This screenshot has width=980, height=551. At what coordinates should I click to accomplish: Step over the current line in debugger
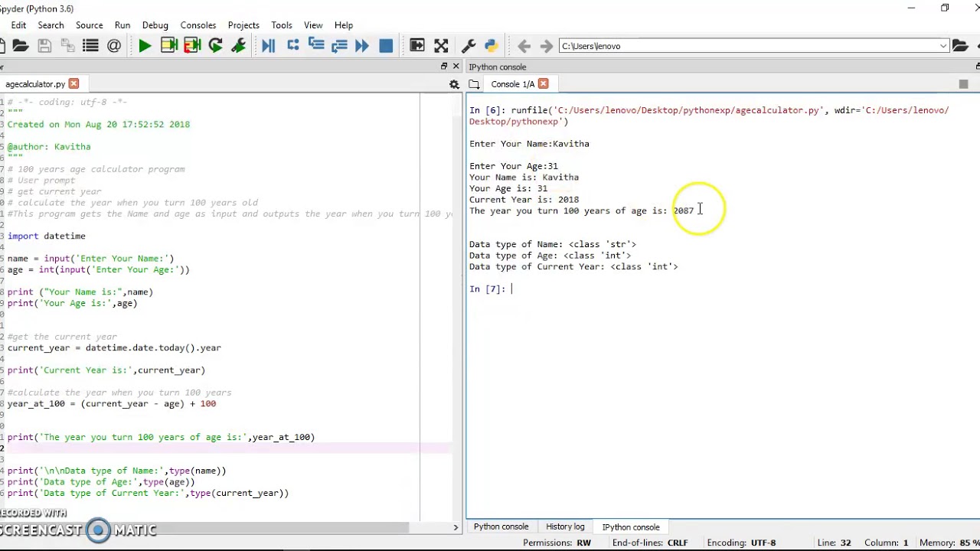click(292, 46)
